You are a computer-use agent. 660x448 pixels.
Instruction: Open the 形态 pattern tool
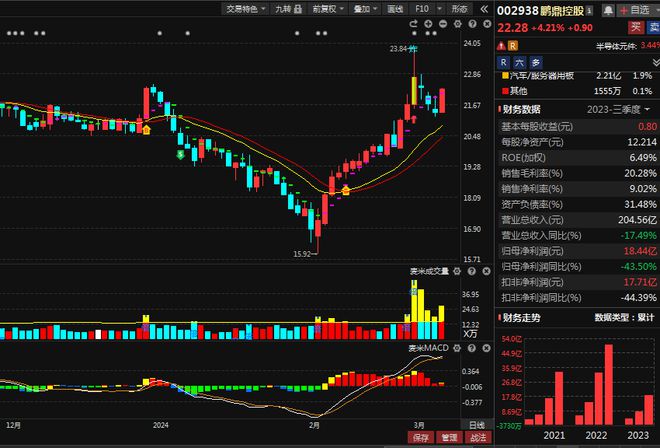[459, 9]
